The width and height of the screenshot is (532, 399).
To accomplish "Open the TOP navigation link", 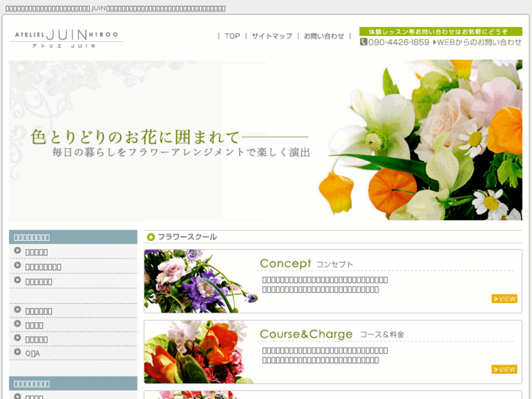I will click(x=233, y=36).
